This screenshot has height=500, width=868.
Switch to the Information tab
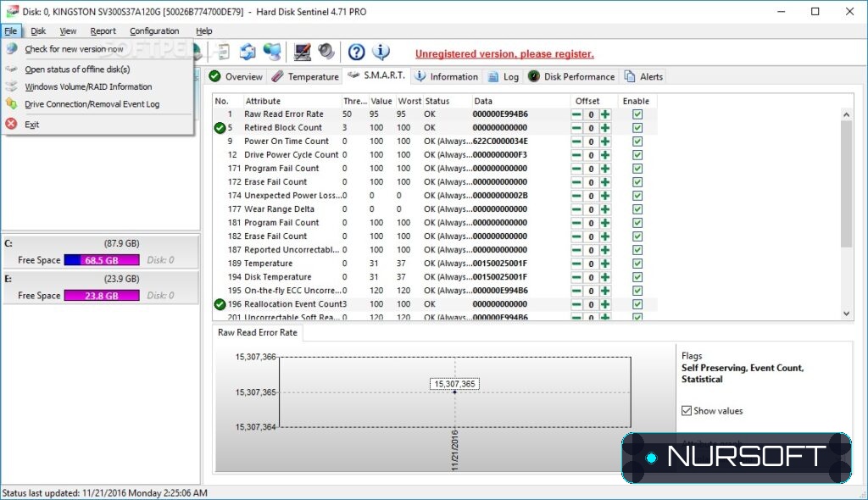tap(446, 76)
